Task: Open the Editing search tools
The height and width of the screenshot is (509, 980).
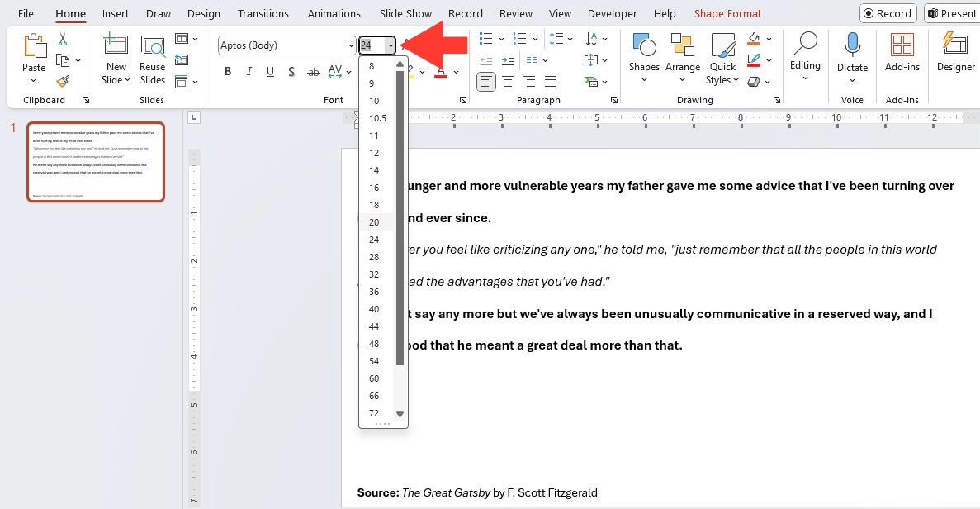Action: pyautogui.click(x=805, y=56)
